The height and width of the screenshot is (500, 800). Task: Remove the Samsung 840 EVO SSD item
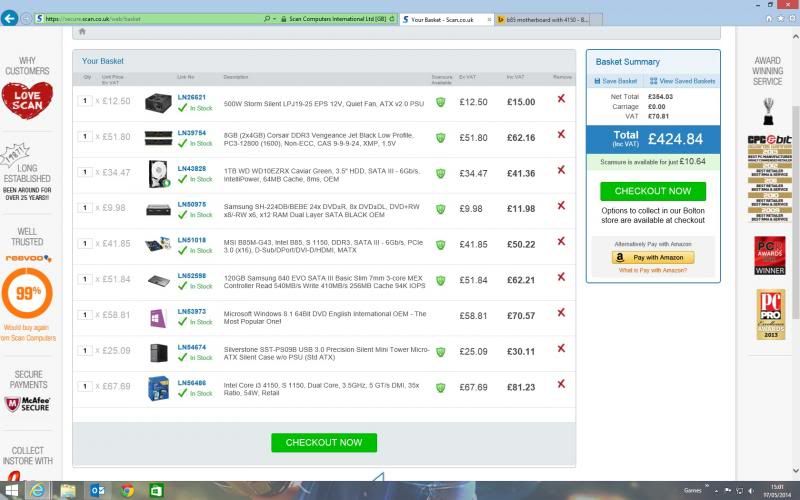561,277
